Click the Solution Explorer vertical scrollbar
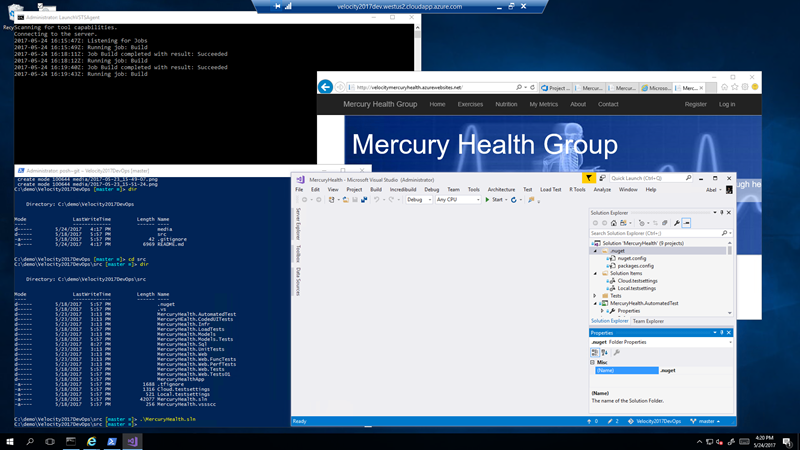This screenshot has width=800, height=450. pos(730,278)
